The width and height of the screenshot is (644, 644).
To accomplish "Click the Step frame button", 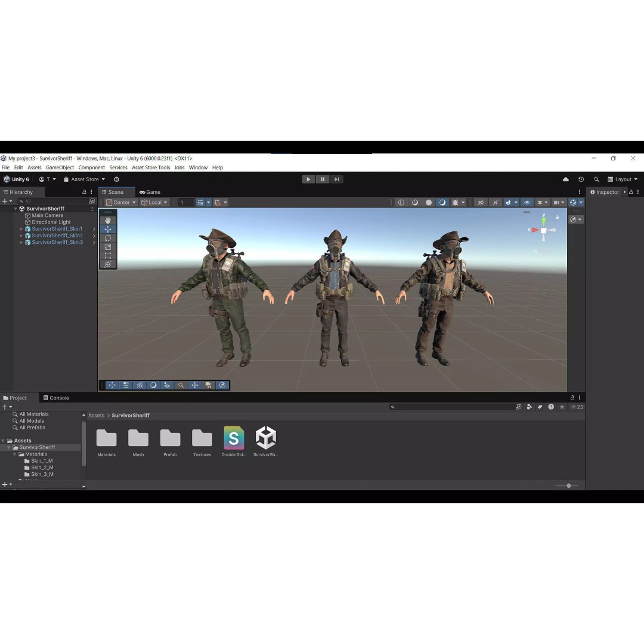I will [336, 179].
